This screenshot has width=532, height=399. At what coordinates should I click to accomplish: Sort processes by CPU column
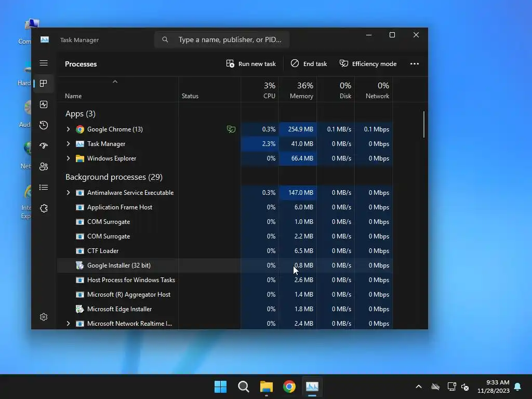[x=260, y=90]
